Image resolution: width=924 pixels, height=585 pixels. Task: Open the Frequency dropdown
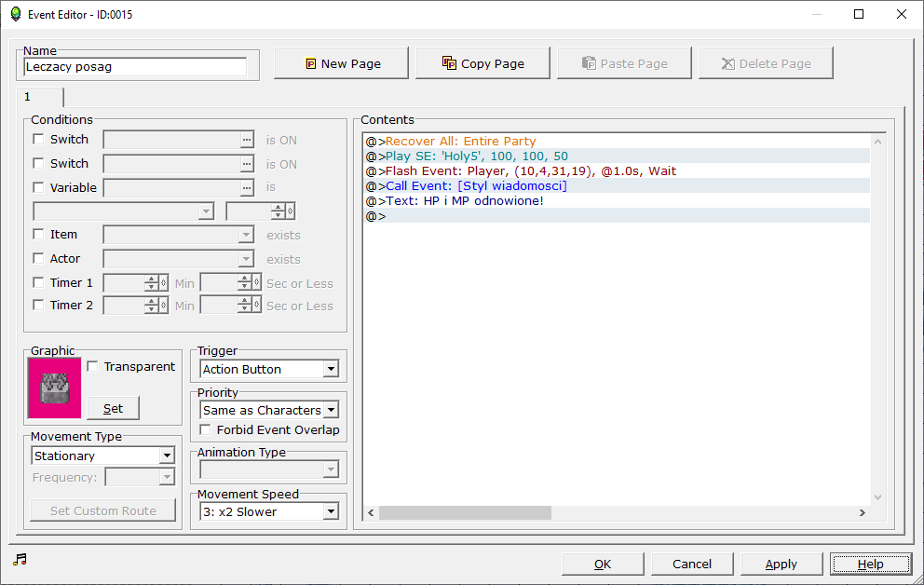[x=141, y=477]
